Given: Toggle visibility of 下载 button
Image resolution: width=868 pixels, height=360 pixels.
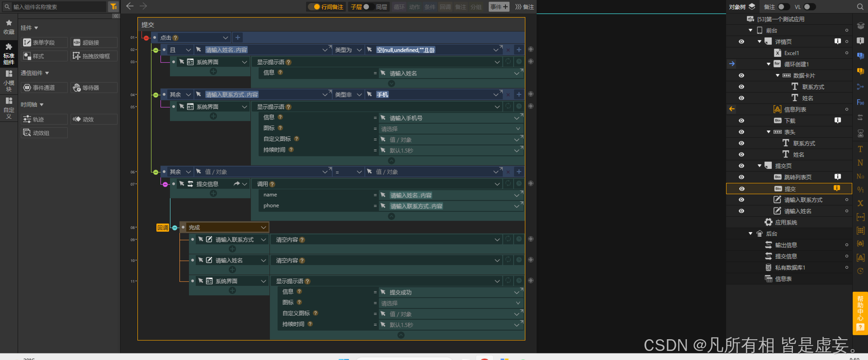Looking at the screenshot, I should 741,121.
